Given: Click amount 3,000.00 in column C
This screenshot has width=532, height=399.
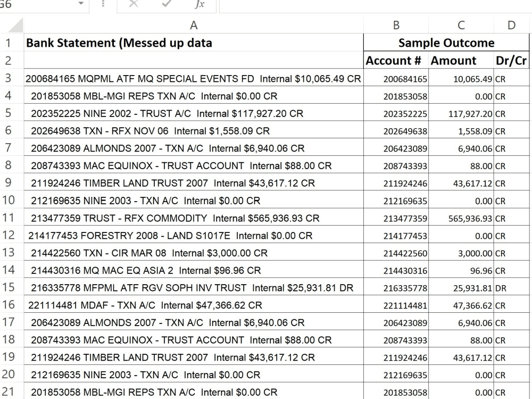Looking at the screenshot, I should 461,252.
